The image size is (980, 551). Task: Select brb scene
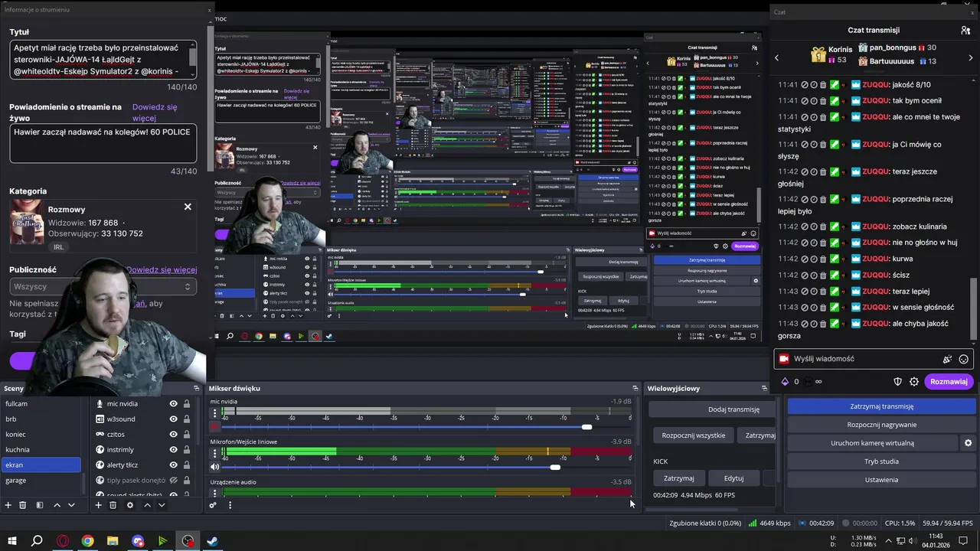click(x=41, y=419)
